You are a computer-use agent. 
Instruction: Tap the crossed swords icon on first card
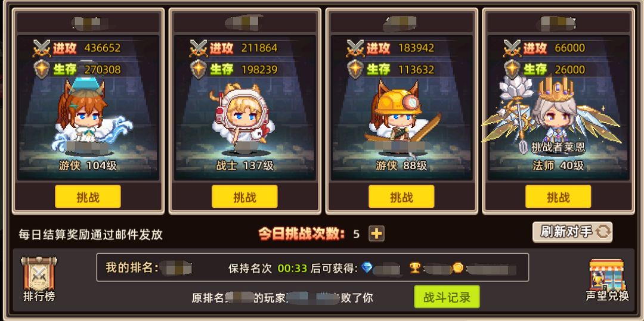[41, 48]
